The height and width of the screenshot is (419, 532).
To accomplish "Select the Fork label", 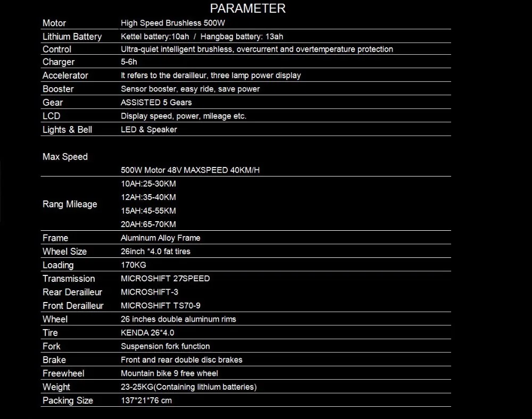I will point(51,347).
